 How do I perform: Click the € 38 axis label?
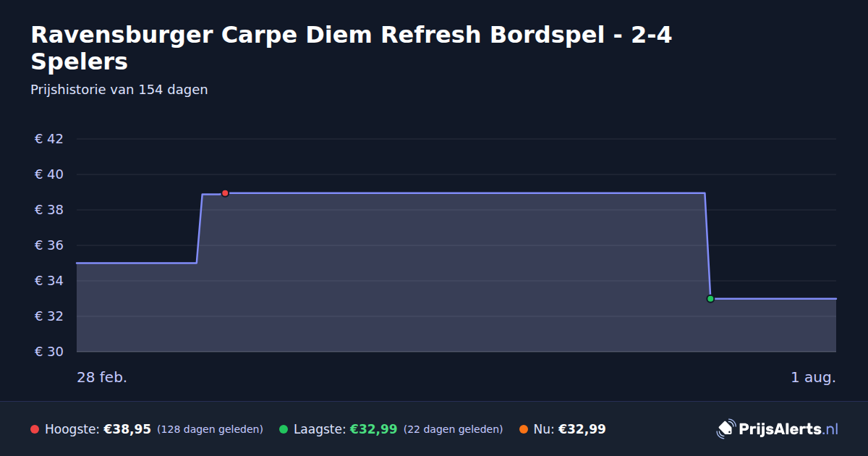tap(49, 210)
